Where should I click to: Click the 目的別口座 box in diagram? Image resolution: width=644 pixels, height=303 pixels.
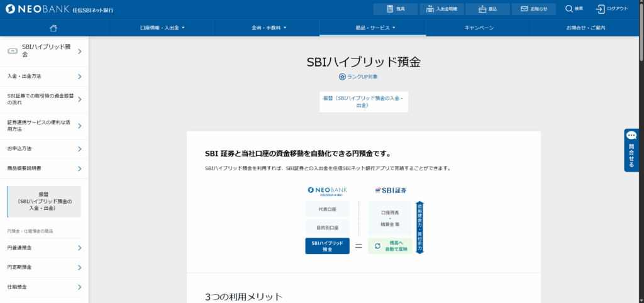pos(327,228)
